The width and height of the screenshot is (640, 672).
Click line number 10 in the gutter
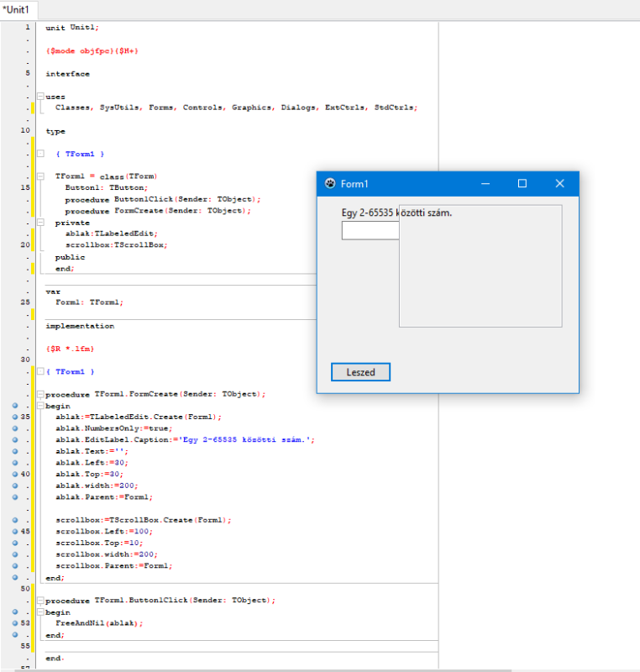coord(25,130)
